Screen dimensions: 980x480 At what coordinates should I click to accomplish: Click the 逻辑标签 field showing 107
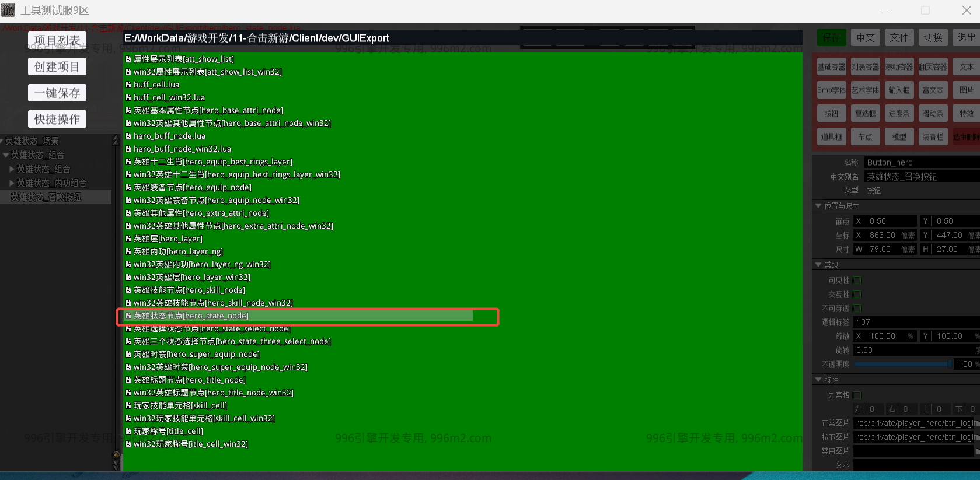click(x=916, y=322)
